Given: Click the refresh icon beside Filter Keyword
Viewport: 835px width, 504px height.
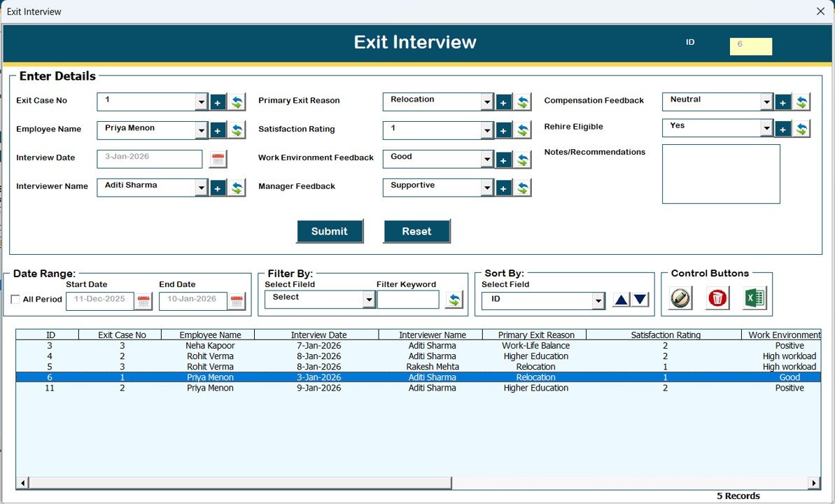Looking at the screenshot, I should (455, 299).
